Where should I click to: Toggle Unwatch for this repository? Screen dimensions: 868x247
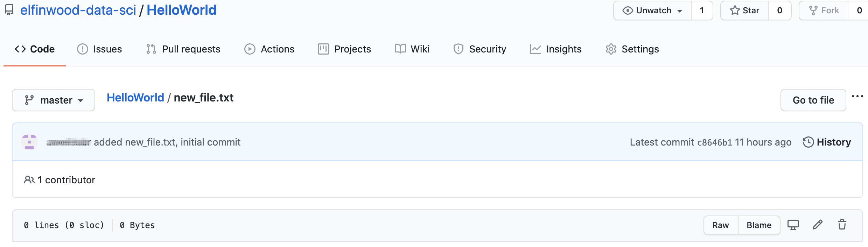coord(647,10)
